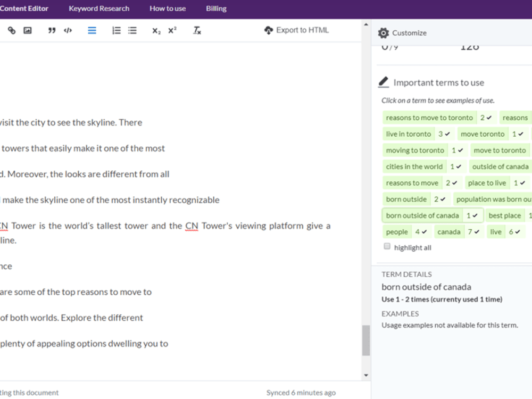The width and height of the screenshot is (532, 399).
Task: Select the single-word term 'reasons'
Action: click(x=515, y=118)
